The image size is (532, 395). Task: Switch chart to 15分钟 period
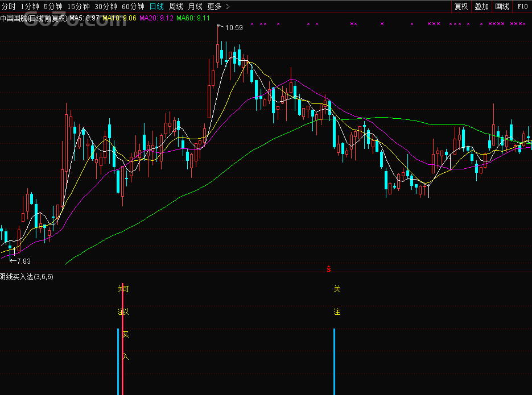click(x=78, y=7)
